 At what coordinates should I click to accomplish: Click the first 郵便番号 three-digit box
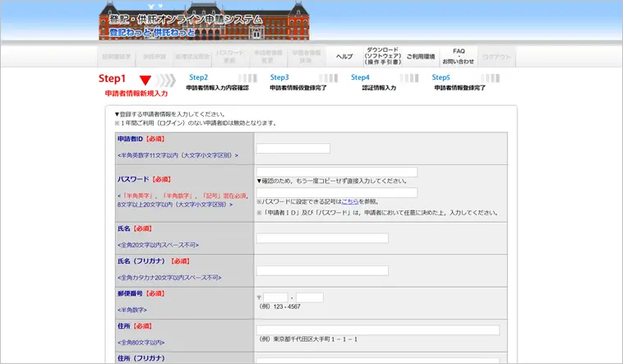click(275, 297)
